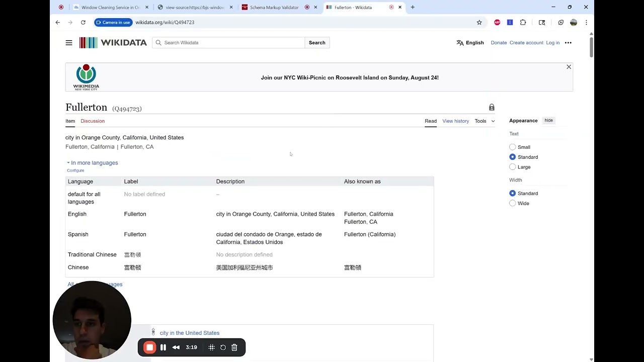Bookmark this page with the star icon
Image resolution: width=644 pixels, height=362 pixels.
(479, 22)
